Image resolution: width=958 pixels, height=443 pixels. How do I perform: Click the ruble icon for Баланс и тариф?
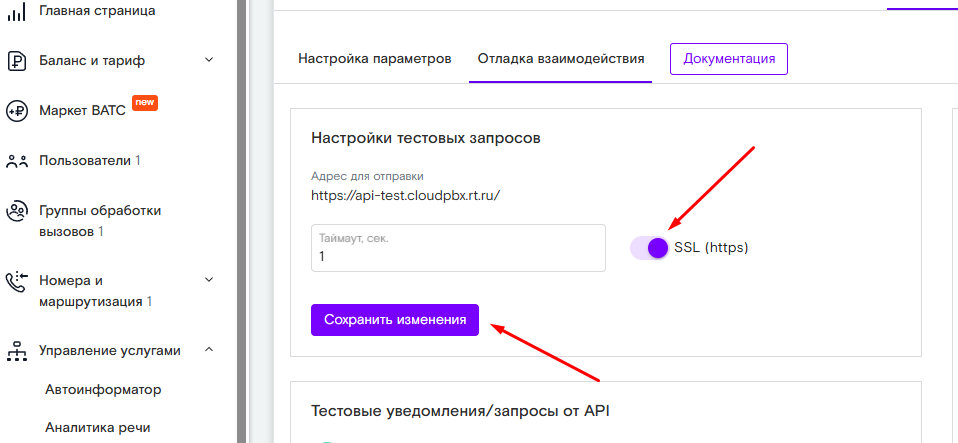click(16, 60)
